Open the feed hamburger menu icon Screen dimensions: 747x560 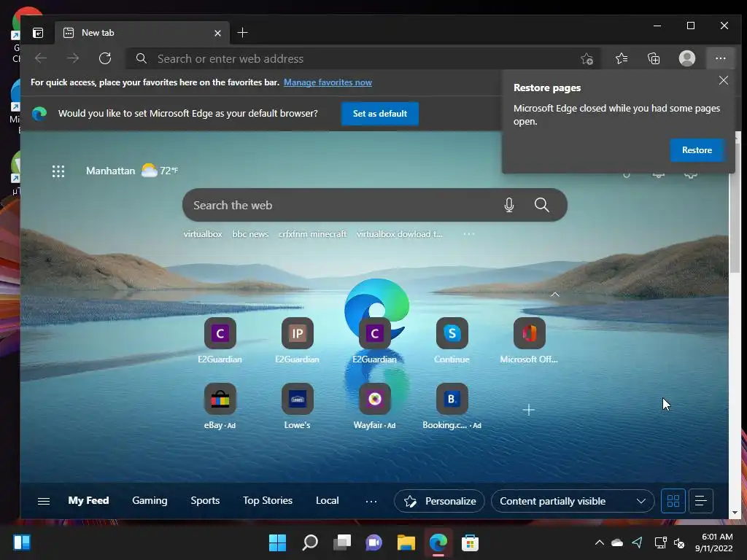click(x=44, y=501)
